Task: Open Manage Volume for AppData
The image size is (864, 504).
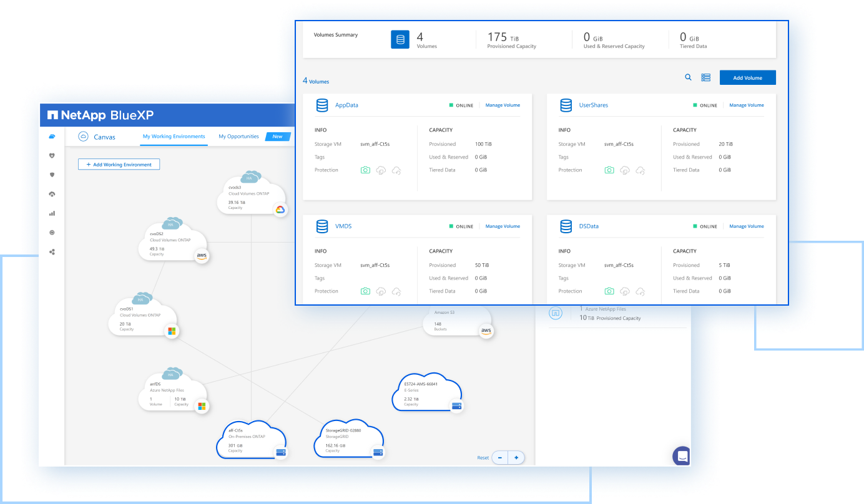Action: 503,105
